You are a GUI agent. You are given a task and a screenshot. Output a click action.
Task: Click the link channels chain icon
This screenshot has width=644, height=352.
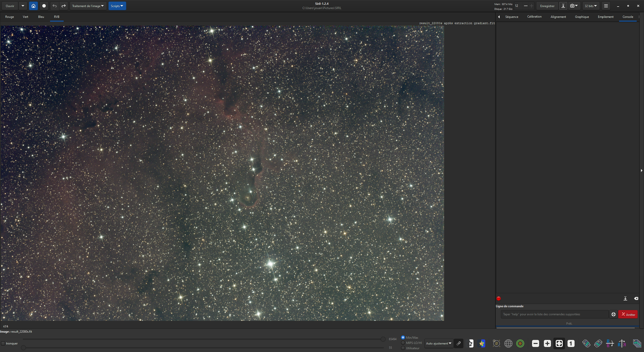click(459, 343)
